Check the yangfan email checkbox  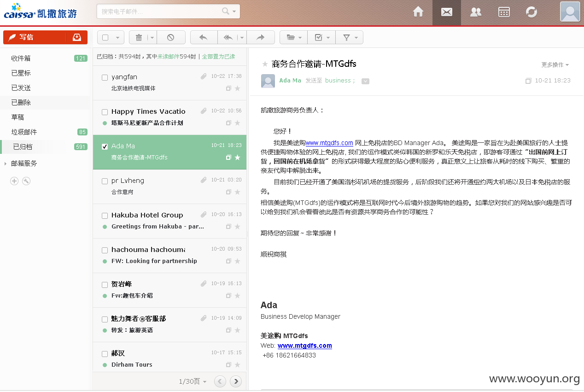pyautogui.click(x=105, y=77)
